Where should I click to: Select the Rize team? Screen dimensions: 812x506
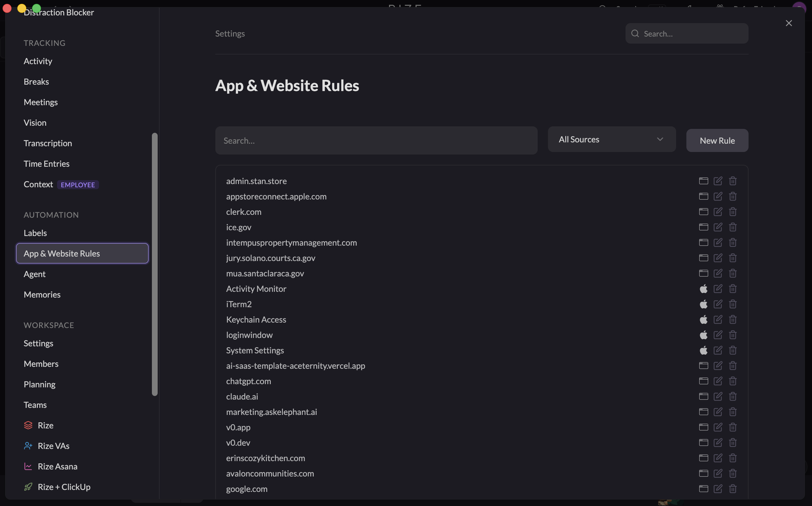(x=38, y=426)
